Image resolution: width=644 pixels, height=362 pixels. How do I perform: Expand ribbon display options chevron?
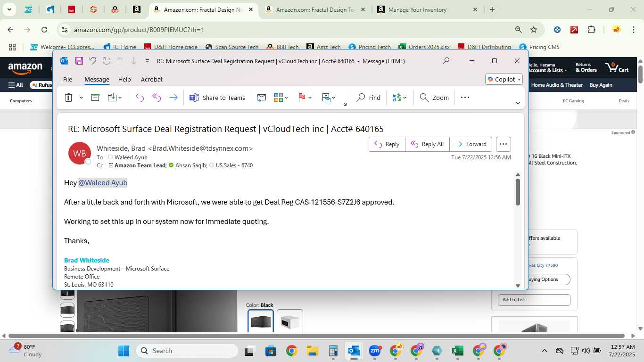coord(518,103)
